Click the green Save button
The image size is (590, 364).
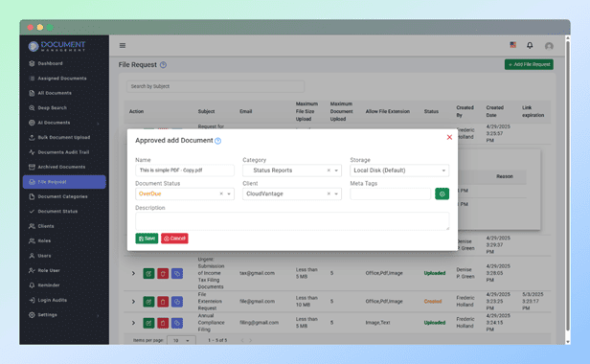point(147,239)
